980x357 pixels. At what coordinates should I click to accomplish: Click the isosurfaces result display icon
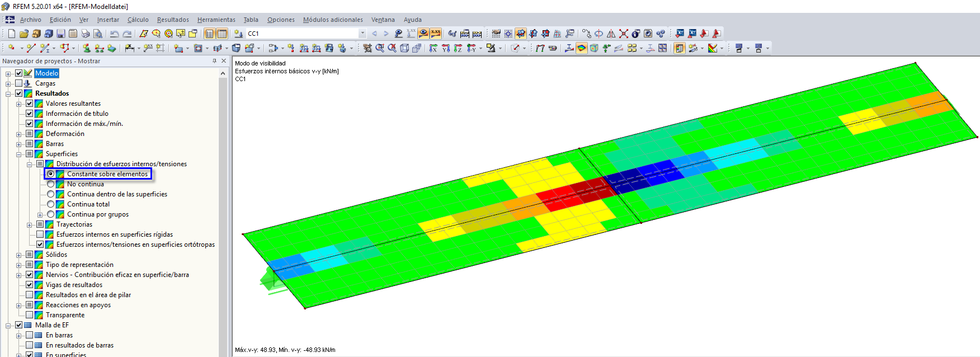coord(582,48)
